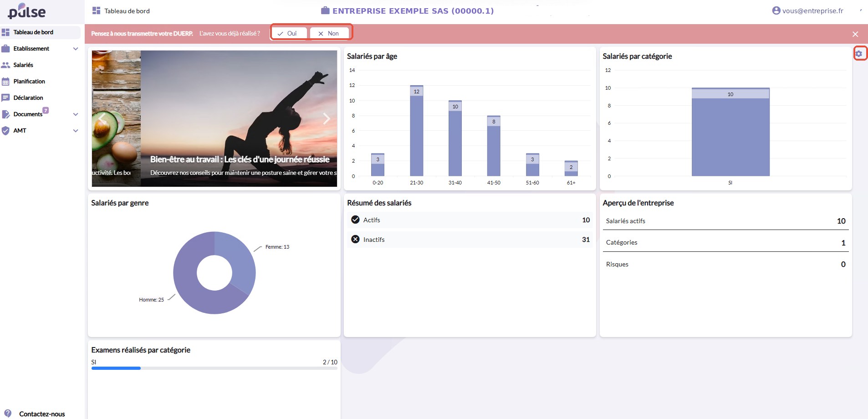Show previous carousel slide
868x419 pixels.
(x=102, y=118)
